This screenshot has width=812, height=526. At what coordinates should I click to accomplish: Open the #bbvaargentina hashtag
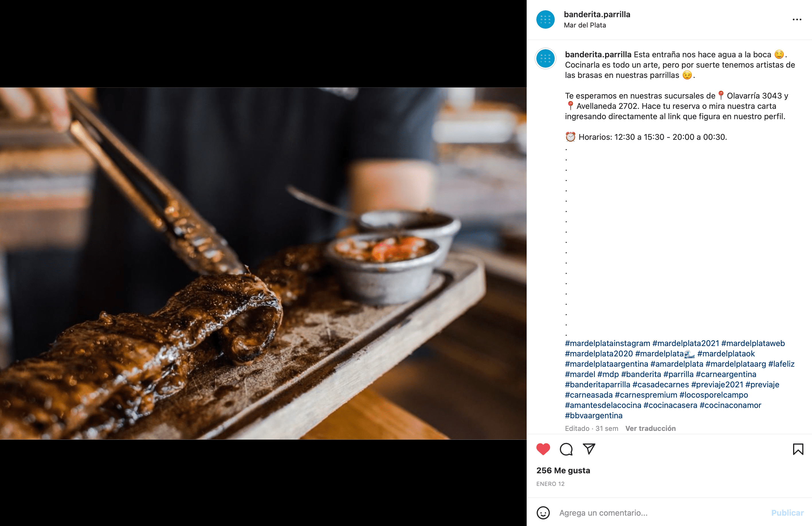(593, 415)
